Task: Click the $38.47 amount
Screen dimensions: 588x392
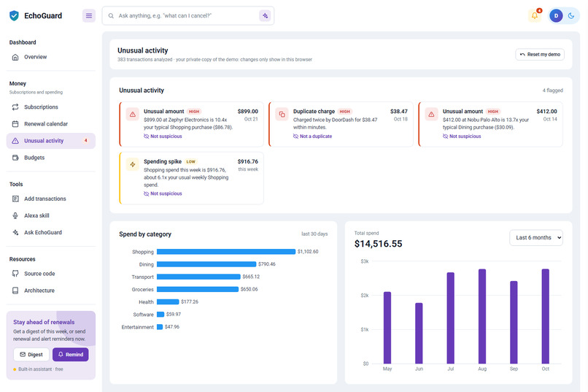Action: 398,112
